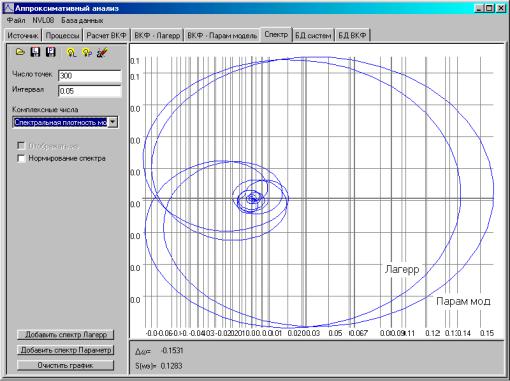The image size is (510, 381).
Task: Open the База данных menu
Action: coord(82,20)
